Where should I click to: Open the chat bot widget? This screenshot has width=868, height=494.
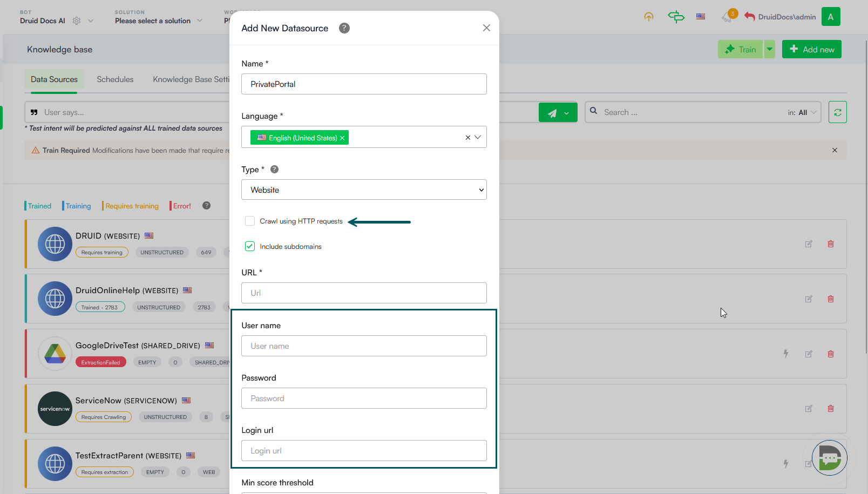tap(829, 458)
